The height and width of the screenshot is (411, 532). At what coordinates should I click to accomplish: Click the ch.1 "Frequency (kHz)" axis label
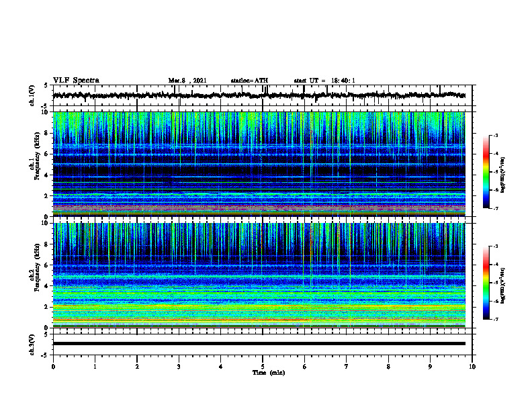pos(37,154)
